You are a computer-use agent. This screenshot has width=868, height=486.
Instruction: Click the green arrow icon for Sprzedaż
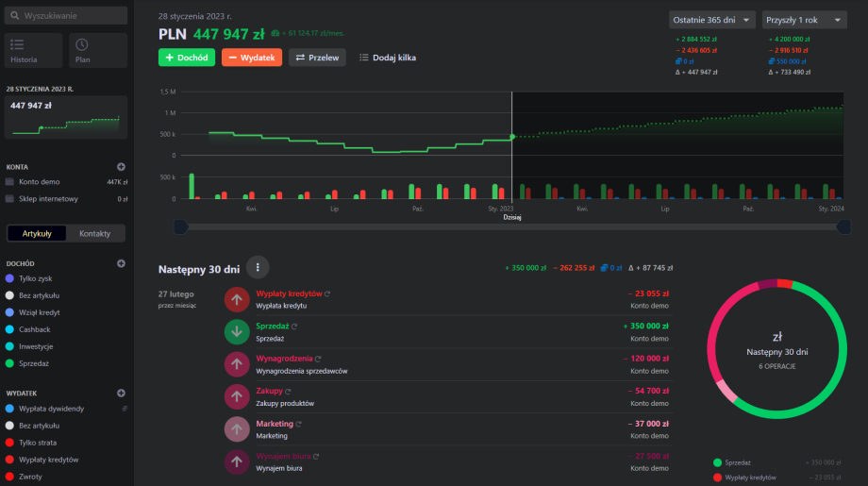237,331
